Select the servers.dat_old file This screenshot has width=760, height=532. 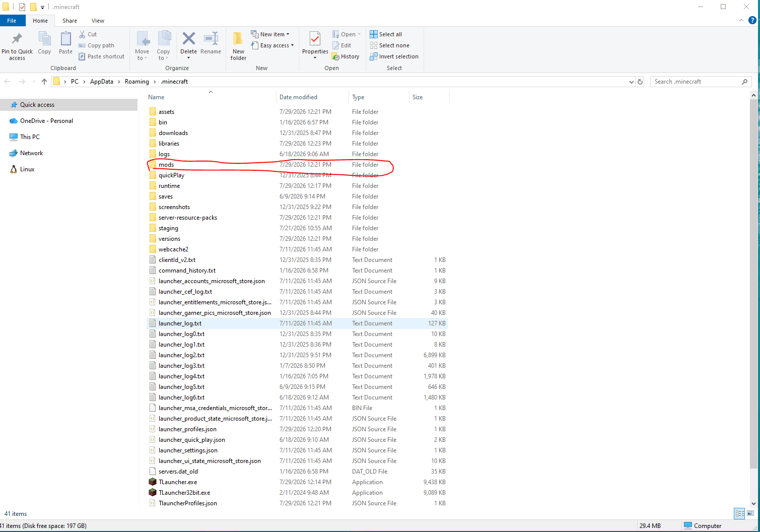tap(297, 472)
